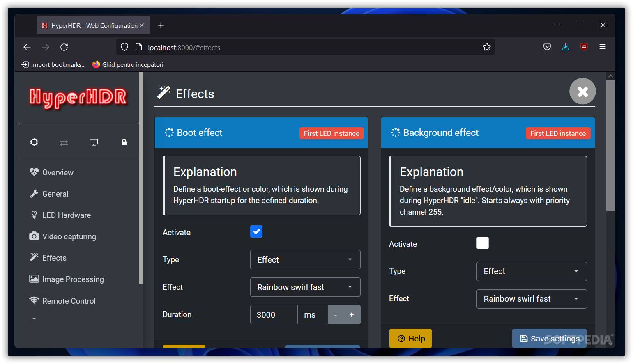Open a new browser tab
Viewport: 633px width, 364px height.
(161, 25)
